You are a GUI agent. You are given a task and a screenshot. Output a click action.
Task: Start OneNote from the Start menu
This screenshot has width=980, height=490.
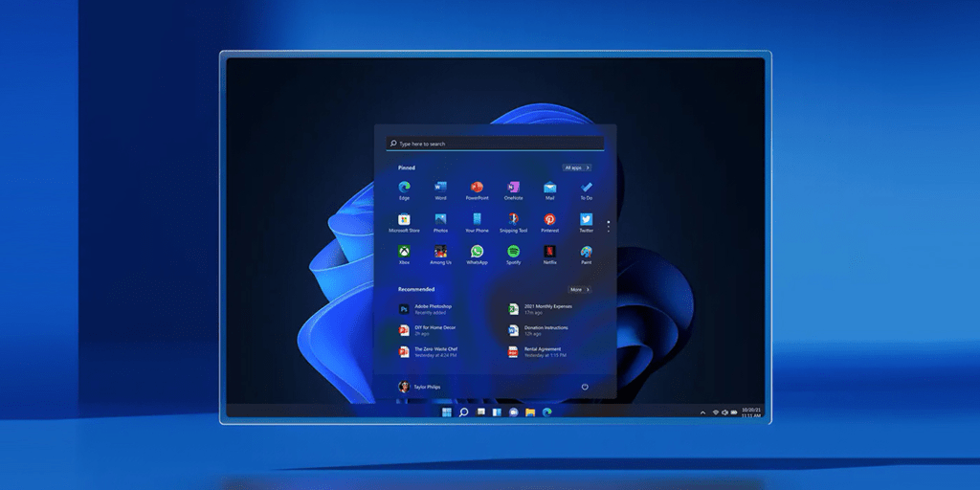tap(513, 190)
